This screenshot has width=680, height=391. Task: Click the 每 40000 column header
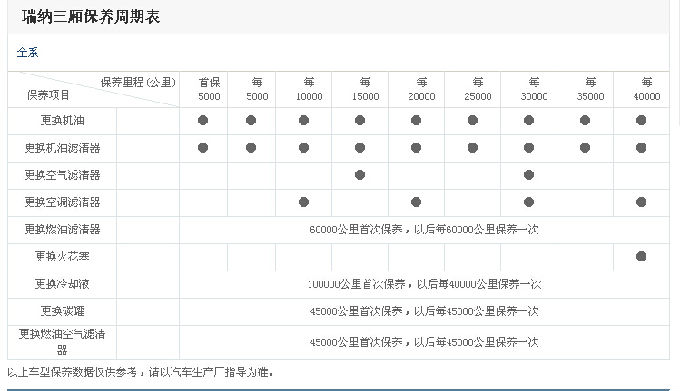pyautogui.click(x=647, y=89)
